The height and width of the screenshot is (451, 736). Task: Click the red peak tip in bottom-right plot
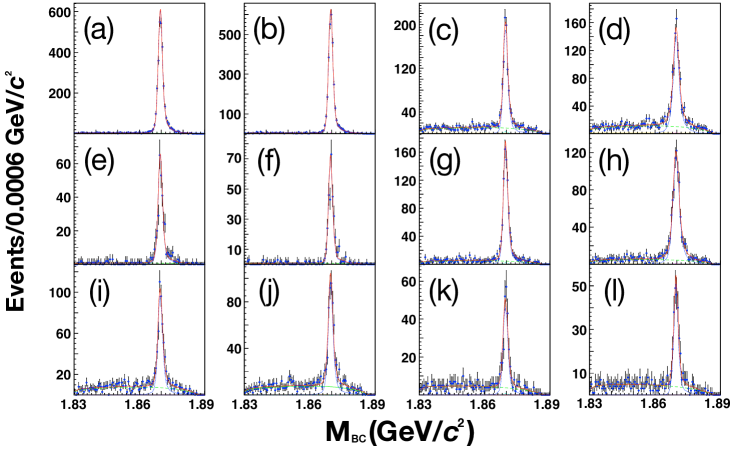tap(676, 275)
